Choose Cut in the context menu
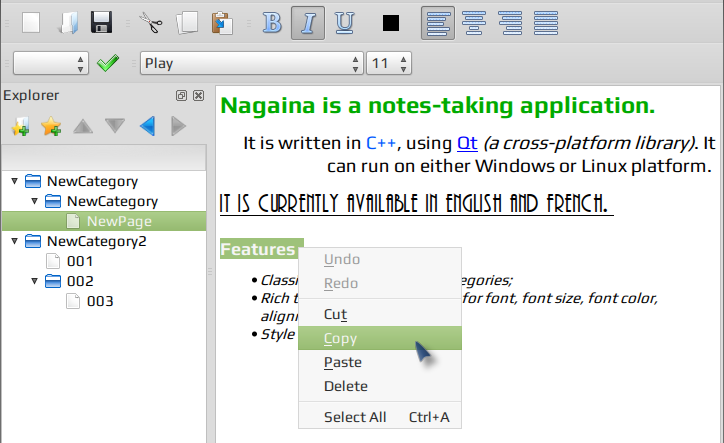The height and width of the screenshot is (443, 724). click(x=380, y=314)
